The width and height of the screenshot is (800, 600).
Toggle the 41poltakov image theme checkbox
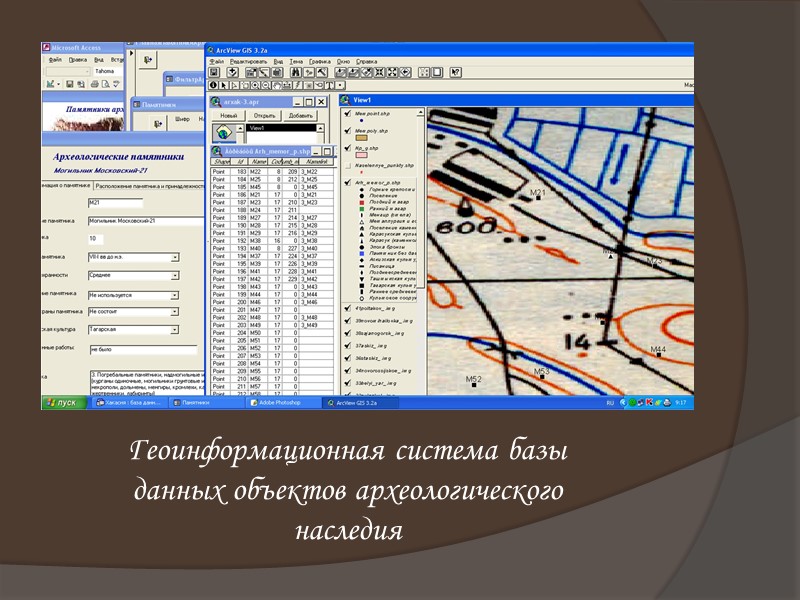347,308
